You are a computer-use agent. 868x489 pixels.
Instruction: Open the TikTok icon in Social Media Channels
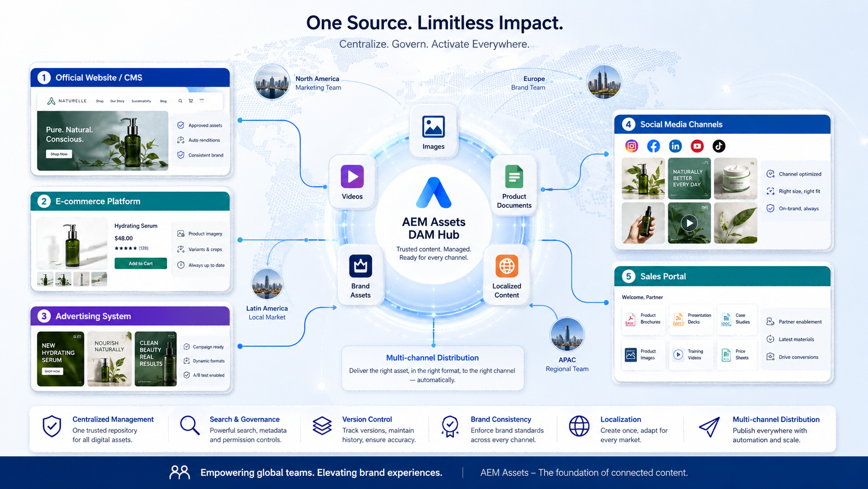tap(719, 146)
